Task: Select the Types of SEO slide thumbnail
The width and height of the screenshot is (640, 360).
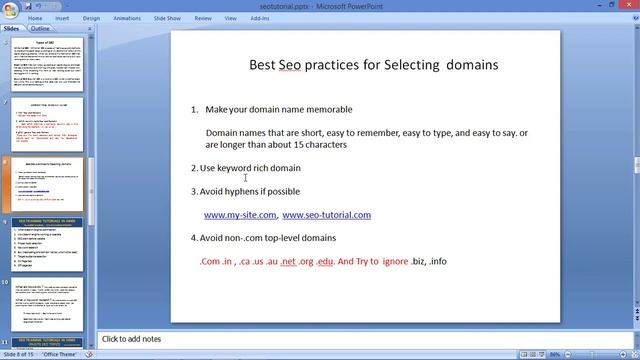Action: pos(47,64)
